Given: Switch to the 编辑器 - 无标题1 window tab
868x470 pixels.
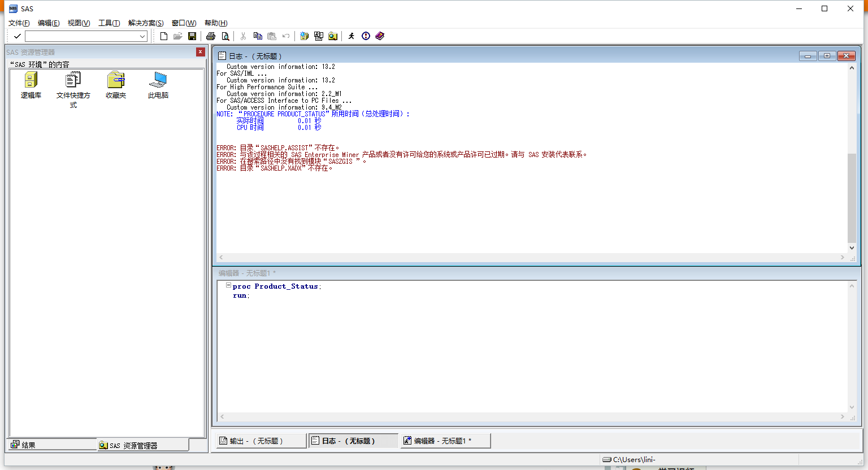Looking at the screenshot, I should click(x=446, y=441).
